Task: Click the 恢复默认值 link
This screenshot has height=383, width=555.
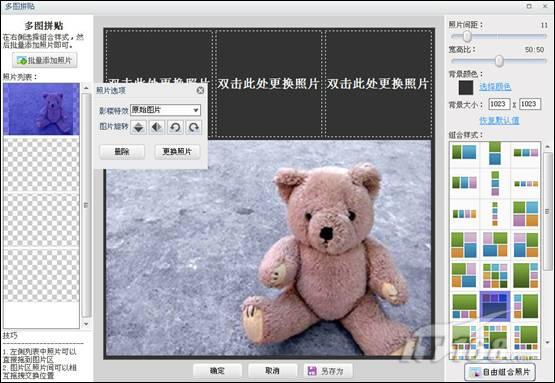Action: click(x=499, y=120)
